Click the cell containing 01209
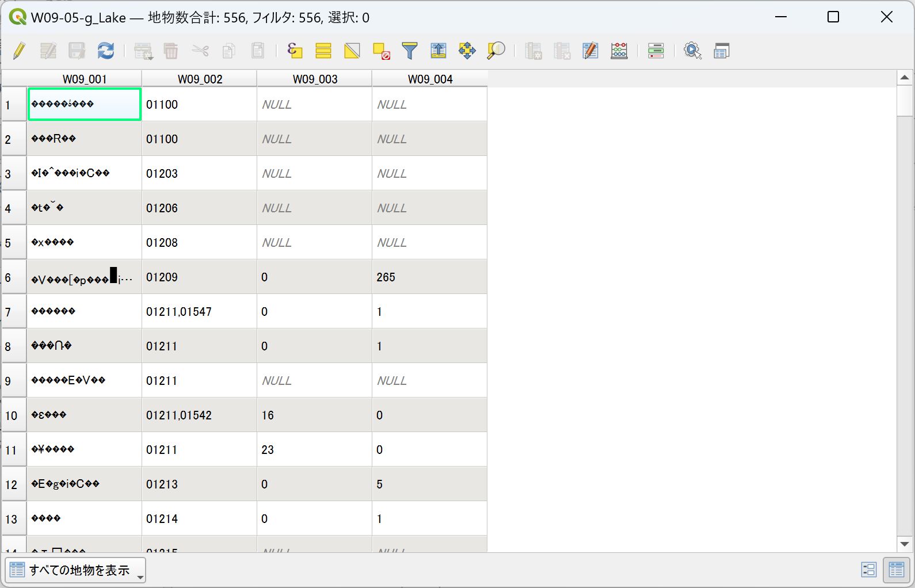The image size is (915, 588). click(199, 277)
